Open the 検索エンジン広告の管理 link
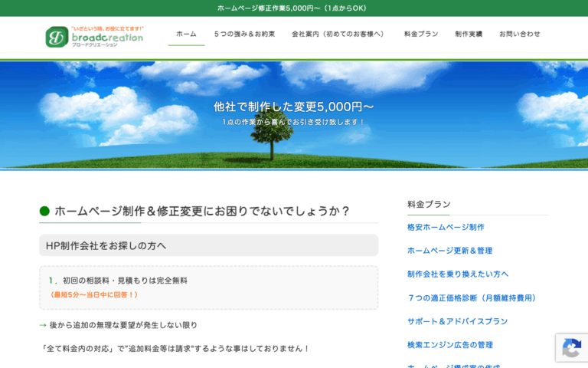The width and height of the screenshot is (588, 368). tap(450, 345)
